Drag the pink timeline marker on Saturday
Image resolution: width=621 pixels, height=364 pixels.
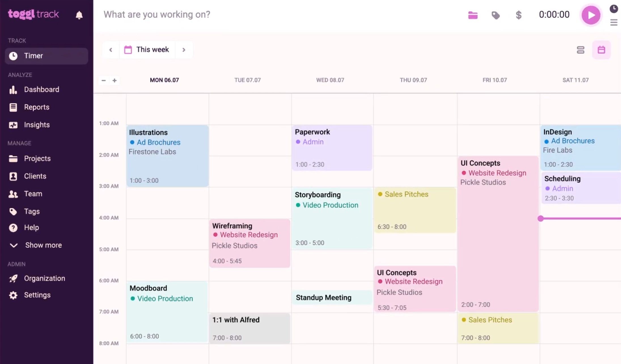[x=541, y=219]
